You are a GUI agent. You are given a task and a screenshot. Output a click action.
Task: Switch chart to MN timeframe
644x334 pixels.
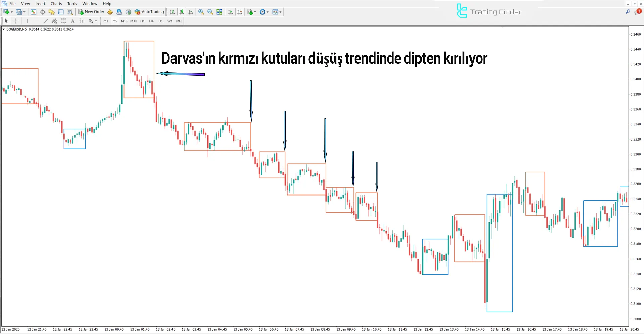[179, 21]
